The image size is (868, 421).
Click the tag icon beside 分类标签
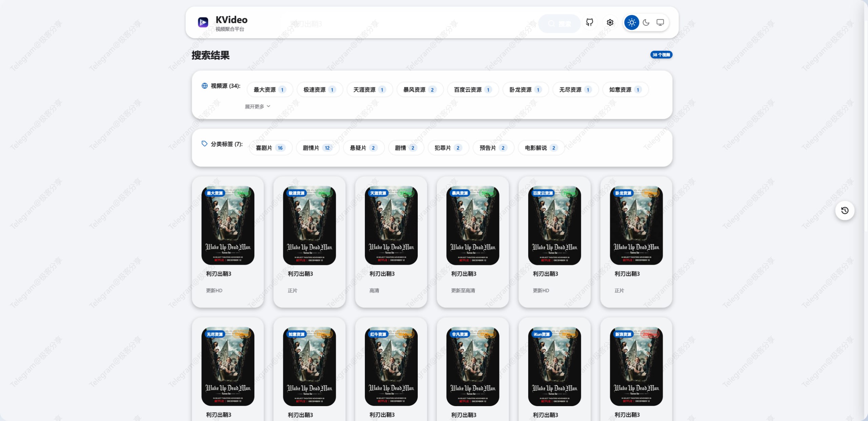pos(204,144)
